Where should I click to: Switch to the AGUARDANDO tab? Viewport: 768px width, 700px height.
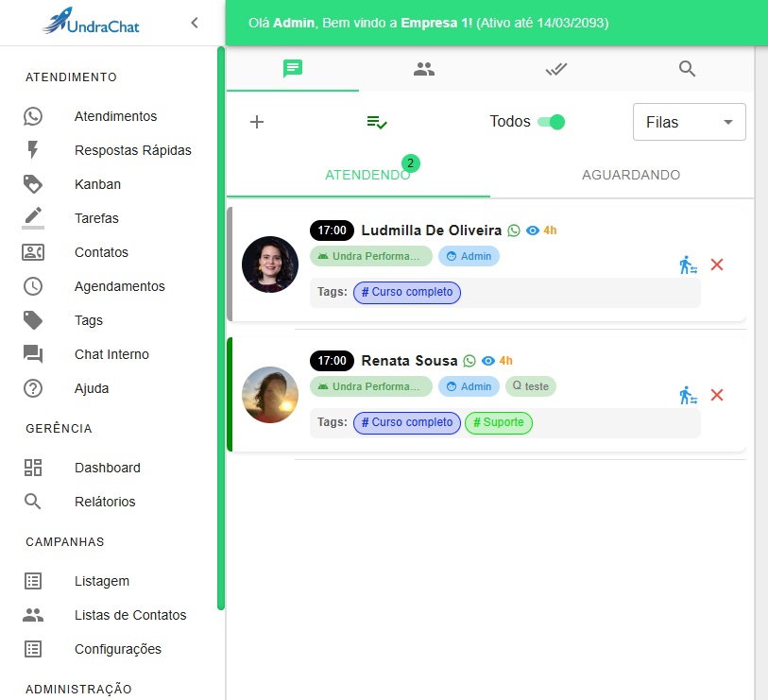click(631, 175)
